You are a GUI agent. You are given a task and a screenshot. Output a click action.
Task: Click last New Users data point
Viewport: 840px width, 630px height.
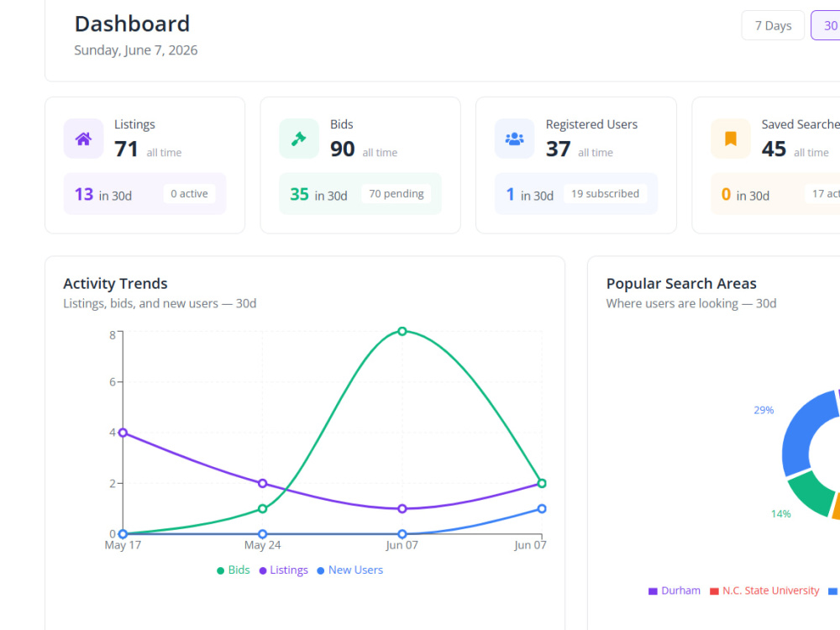point(542,508)
